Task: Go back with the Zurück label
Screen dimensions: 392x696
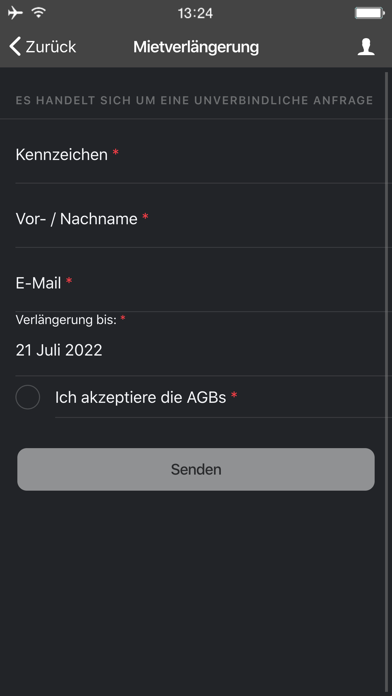Action: [51, 47]
